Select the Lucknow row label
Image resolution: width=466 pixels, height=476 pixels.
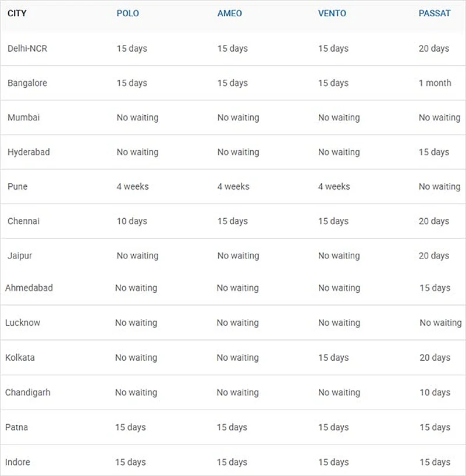pos(23,322)
